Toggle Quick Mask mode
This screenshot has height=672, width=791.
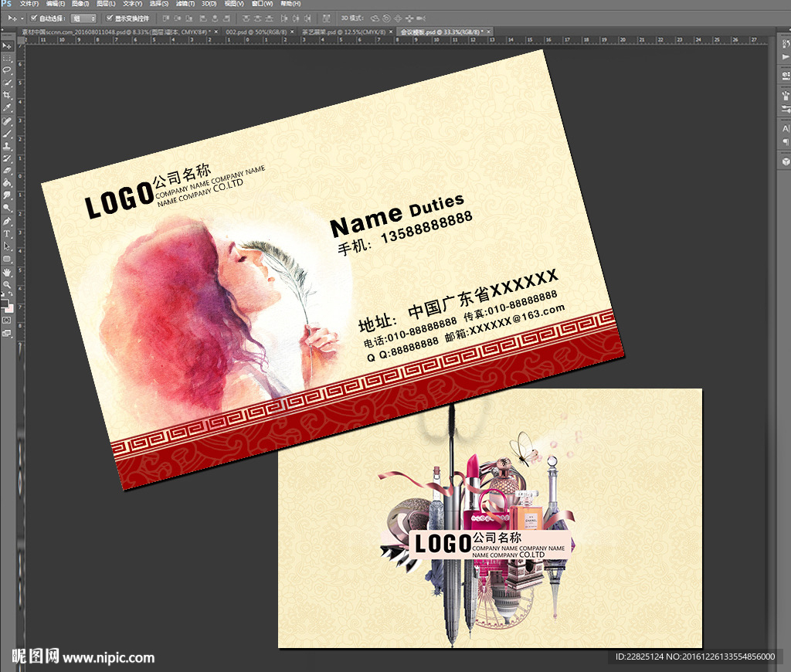coord(6,320)
